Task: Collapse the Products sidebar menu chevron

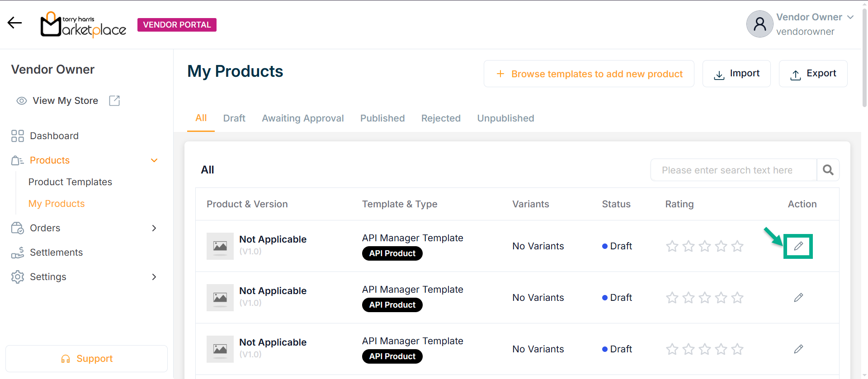Action: tap(154, 160)
